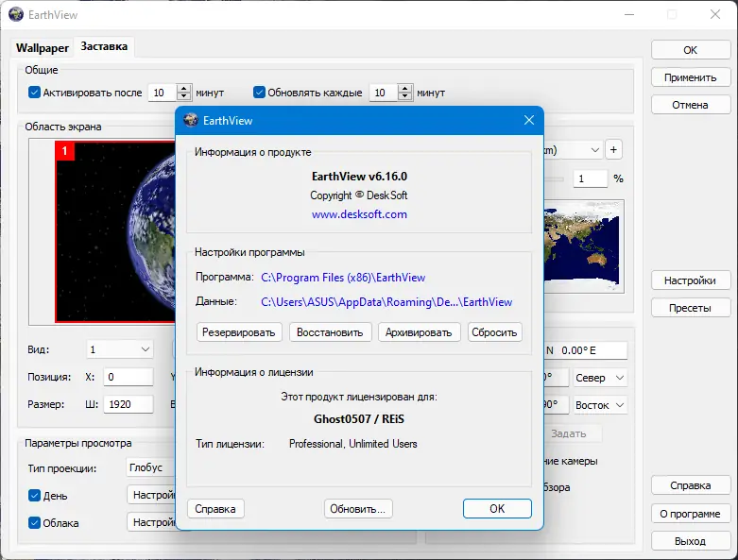Image resolution: width=738 pixels, height=560 pixels.
Task: Open the Тип проекции Глобус dropdown
Action: pos(151,467)
